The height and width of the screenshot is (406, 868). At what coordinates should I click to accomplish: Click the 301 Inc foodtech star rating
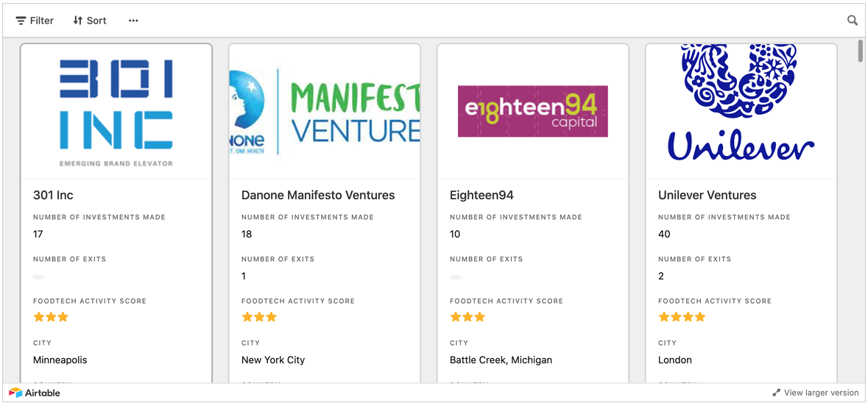(51, 317)
